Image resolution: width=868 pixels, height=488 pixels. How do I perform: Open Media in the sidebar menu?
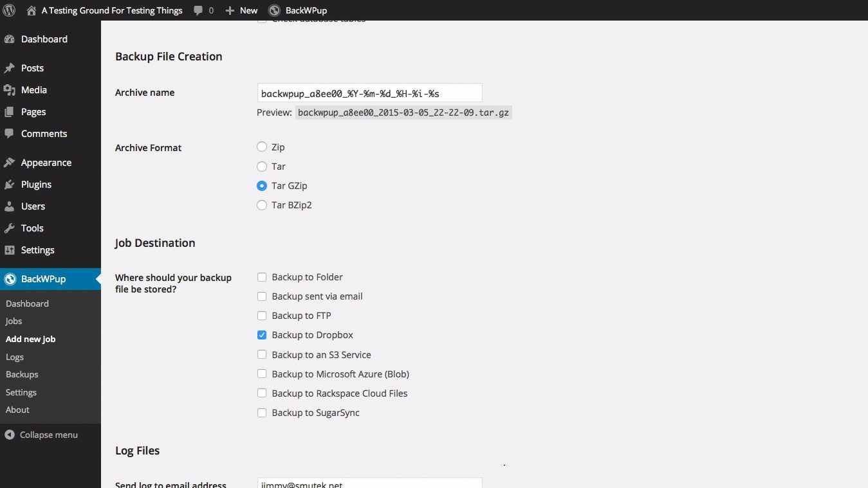point(34,90)
